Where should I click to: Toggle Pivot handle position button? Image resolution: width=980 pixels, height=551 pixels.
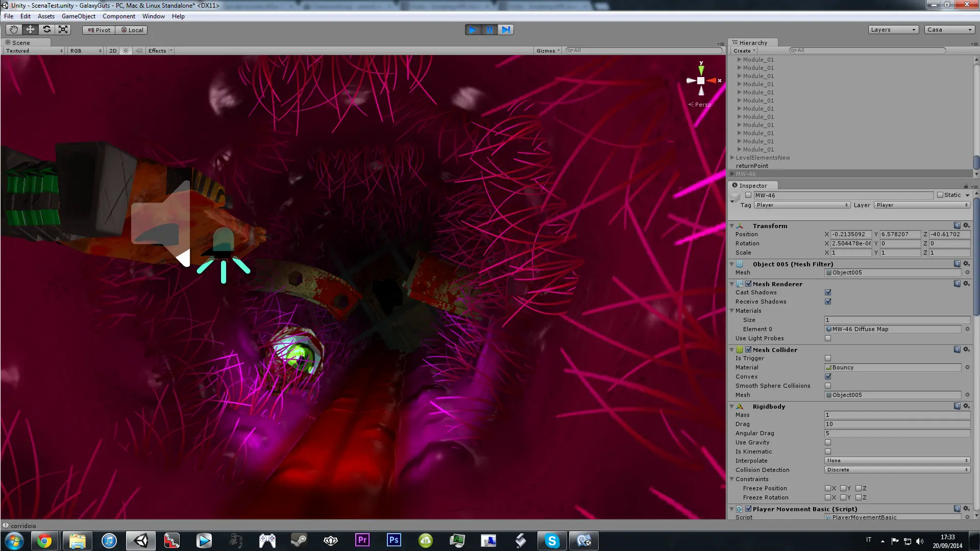point(99,30)
